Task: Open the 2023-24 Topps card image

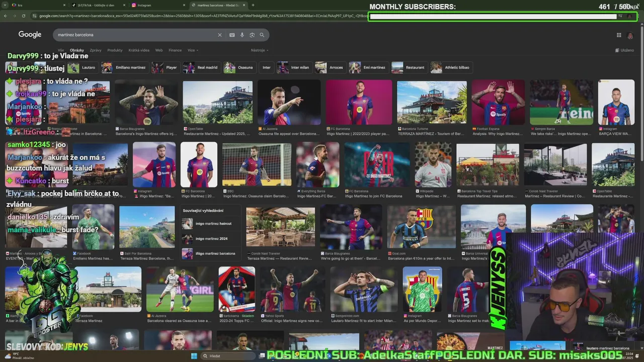Action: click(236, 289)
